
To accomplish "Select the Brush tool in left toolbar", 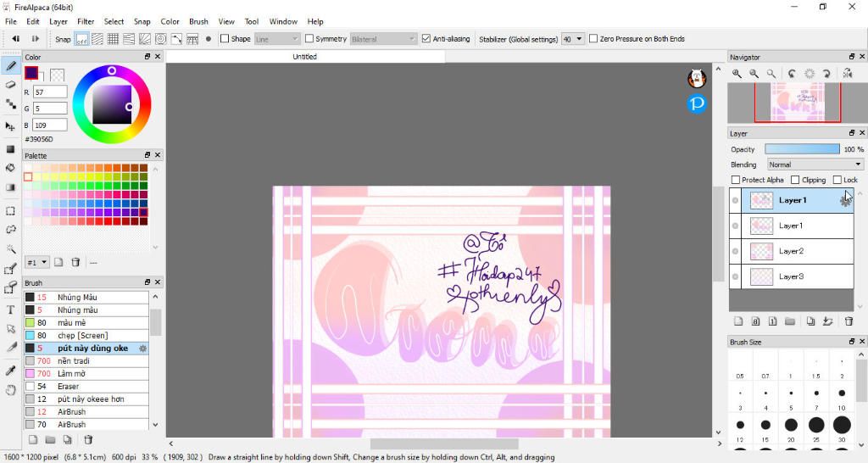I will coord(10,66).
